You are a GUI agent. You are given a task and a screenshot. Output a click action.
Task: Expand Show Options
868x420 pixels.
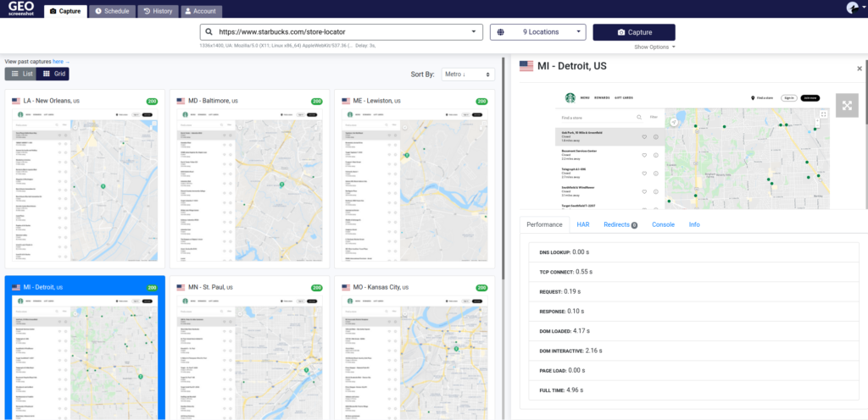655,47
